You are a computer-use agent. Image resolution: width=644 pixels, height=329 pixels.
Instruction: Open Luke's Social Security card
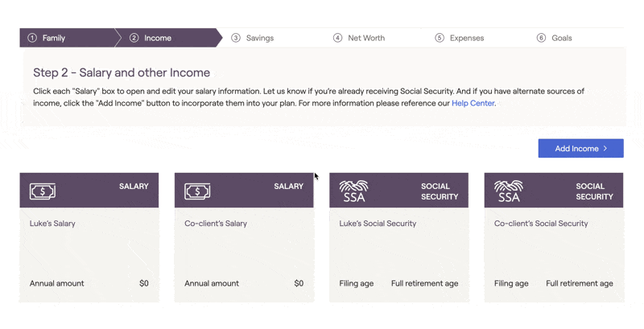tap(398, 237)
